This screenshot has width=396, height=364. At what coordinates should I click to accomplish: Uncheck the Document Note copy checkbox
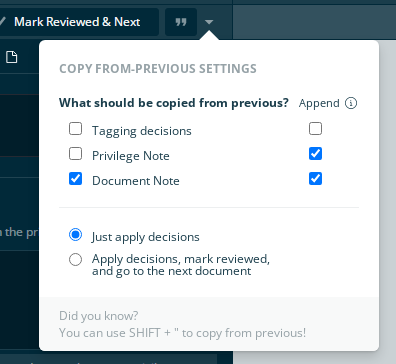point(75,178)
